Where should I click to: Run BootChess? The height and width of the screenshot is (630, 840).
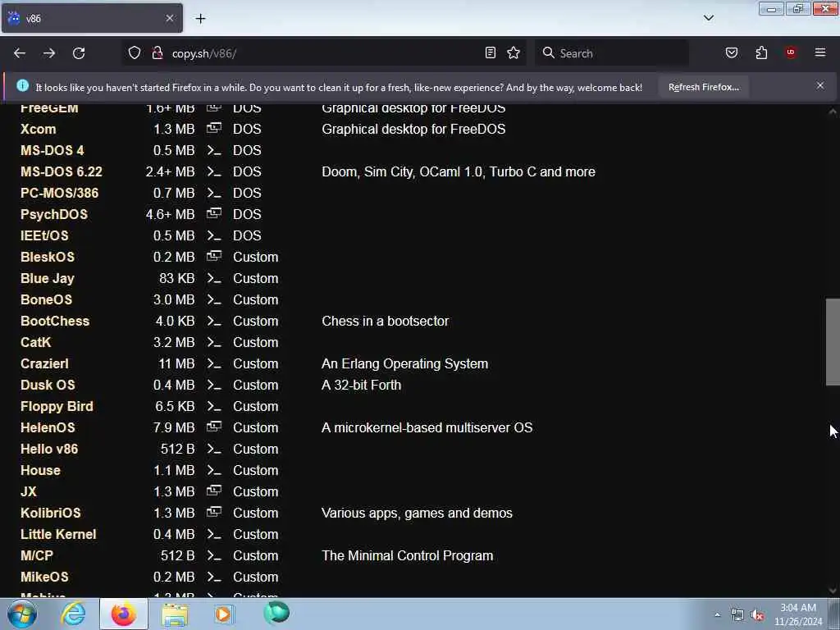tap(55, 322)
